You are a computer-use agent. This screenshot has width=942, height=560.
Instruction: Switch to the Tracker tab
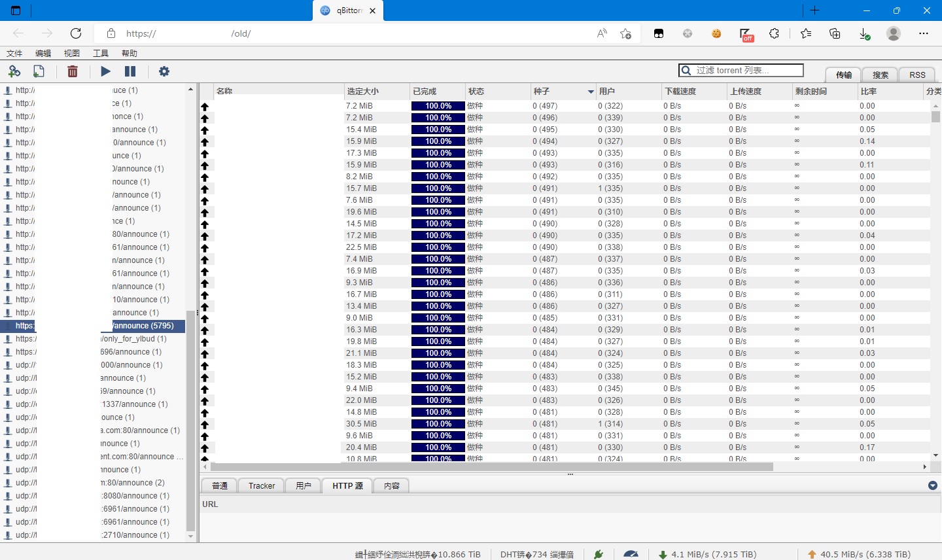pos(262,485)
